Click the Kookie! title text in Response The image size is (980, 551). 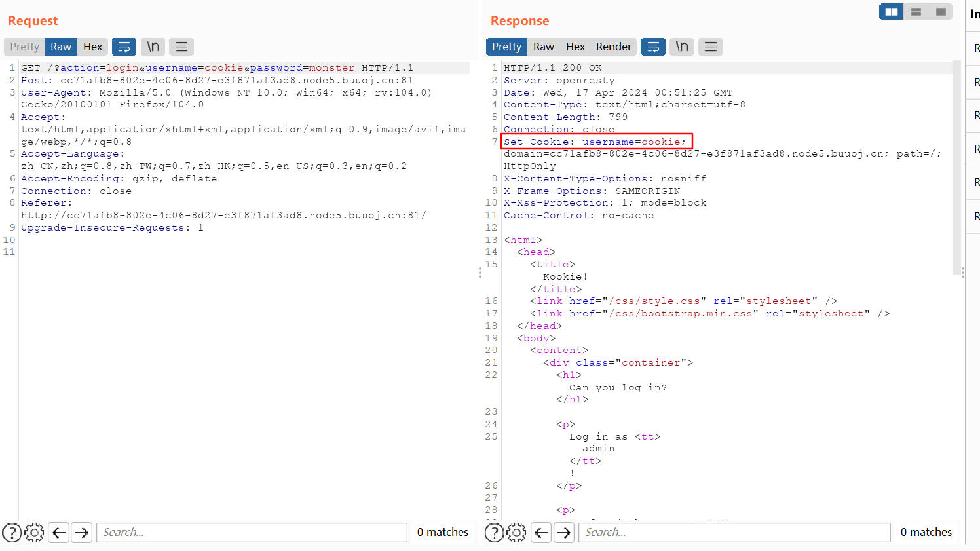click(565, 276)
